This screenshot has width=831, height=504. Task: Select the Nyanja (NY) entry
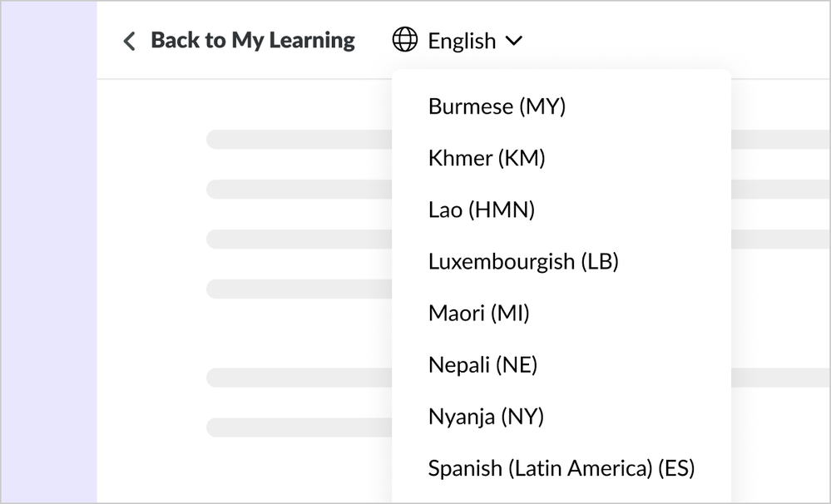[486, 416]
